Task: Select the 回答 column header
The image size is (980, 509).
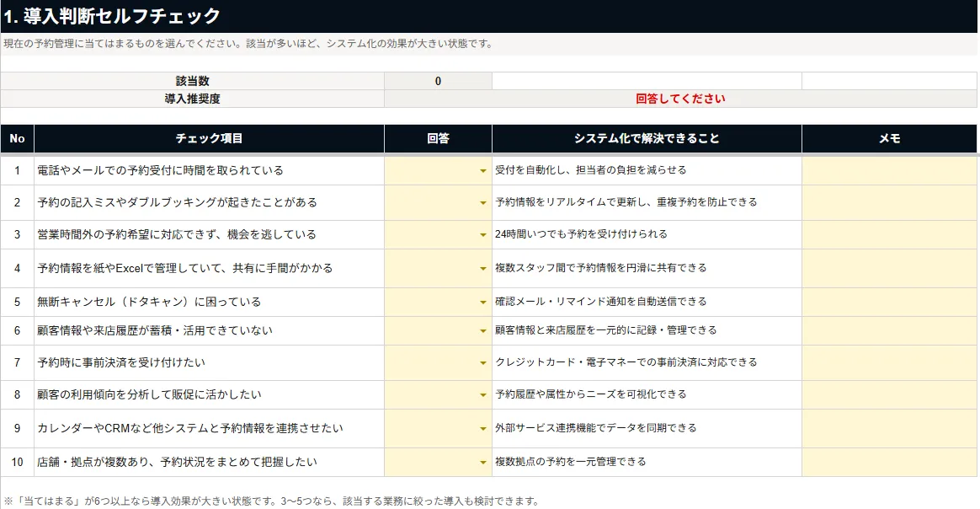Action: click(438, 139)
